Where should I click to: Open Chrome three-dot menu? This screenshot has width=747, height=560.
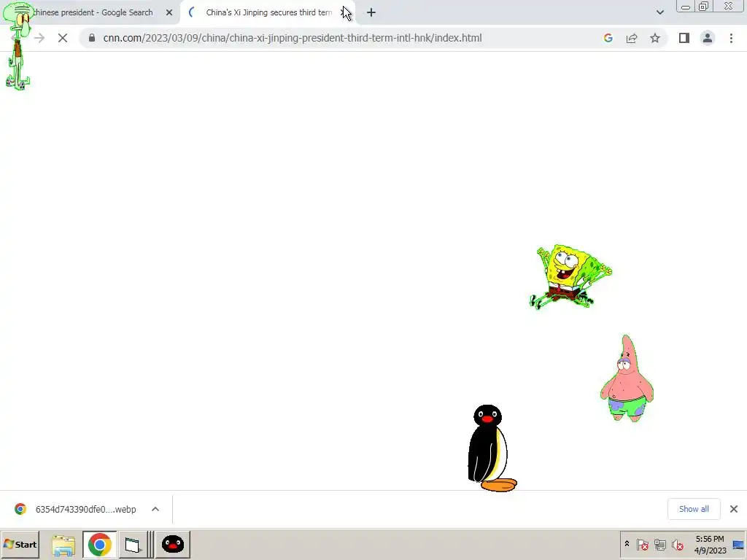coord(731,38)
